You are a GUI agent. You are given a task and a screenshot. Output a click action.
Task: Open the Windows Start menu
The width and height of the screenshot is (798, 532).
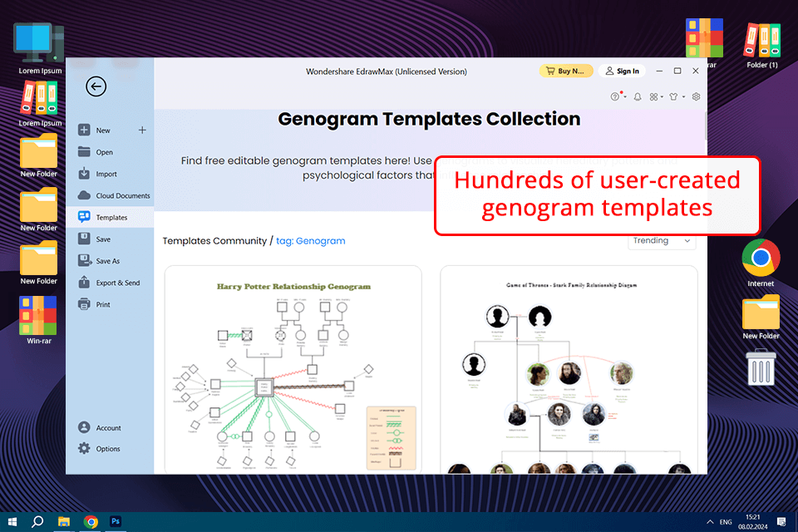point(12,522)
